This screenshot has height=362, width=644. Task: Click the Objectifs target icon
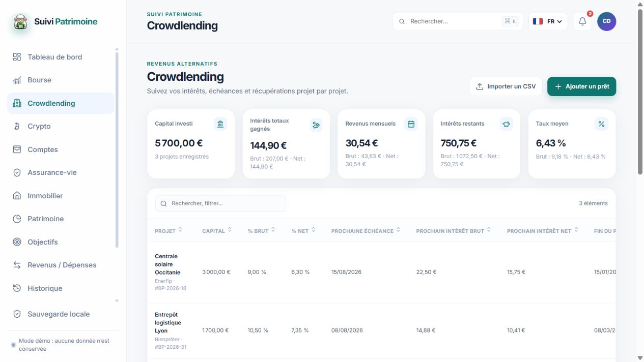pos(17,242)
